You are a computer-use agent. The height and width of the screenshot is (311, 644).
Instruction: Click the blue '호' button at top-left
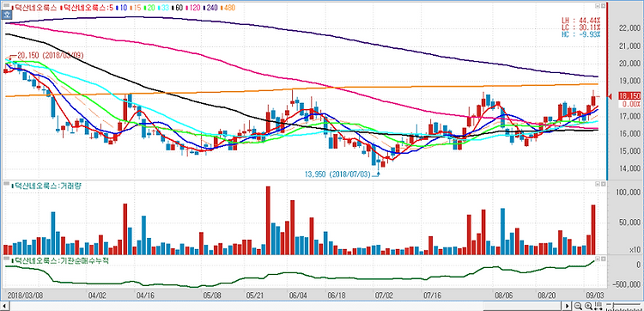(x=7, y=15)
